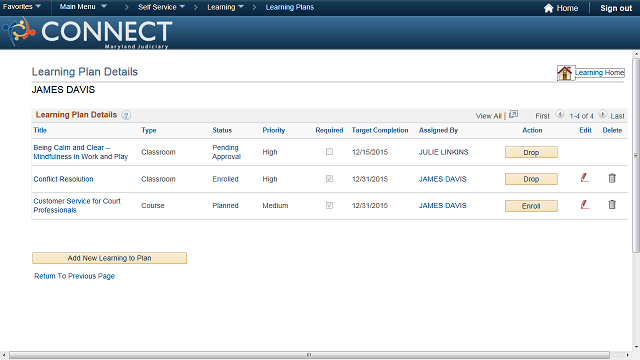Screen dimensions: 640x360
Task: Click the horizontal scrollbar thumb
Action: pyautogui.click(x=309, y=355)
